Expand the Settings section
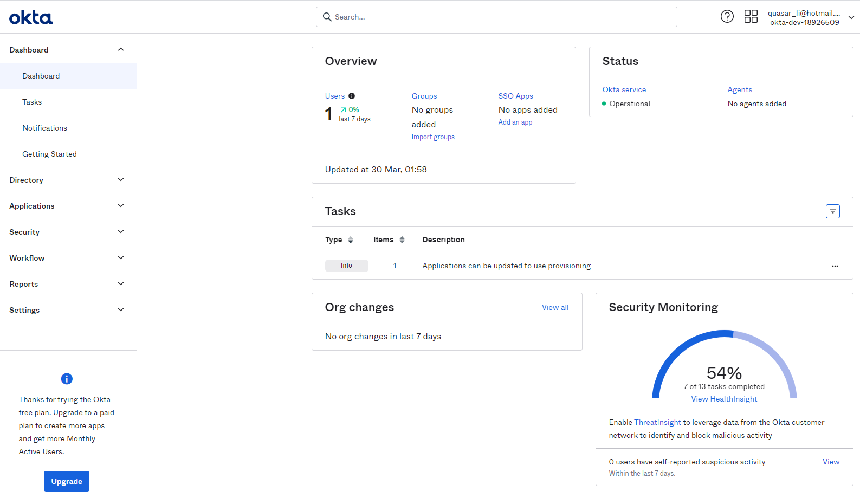 pos(121,310)
